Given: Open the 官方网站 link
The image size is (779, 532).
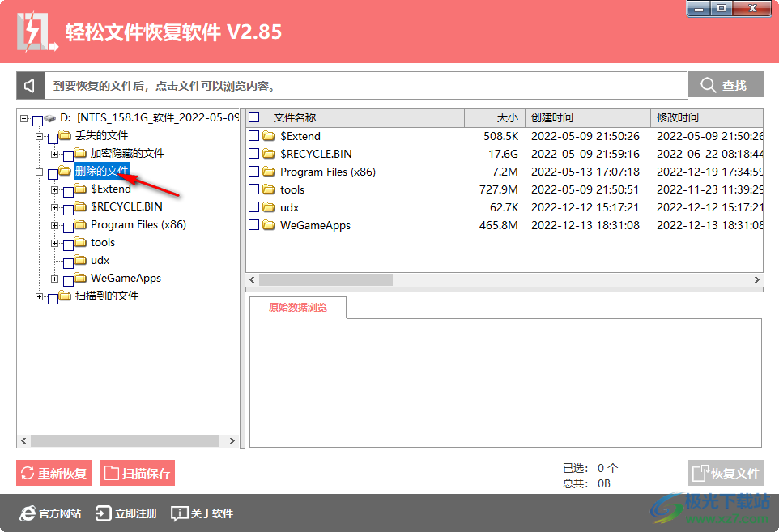Looking at the screenshot, I should click(x=50, y=513).
